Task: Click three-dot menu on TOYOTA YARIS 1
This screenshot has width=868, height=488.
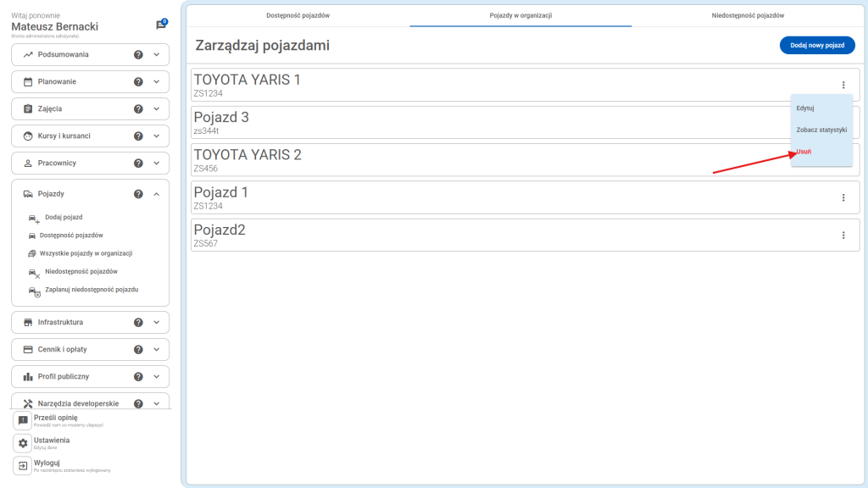Action: tap(843, 85)
